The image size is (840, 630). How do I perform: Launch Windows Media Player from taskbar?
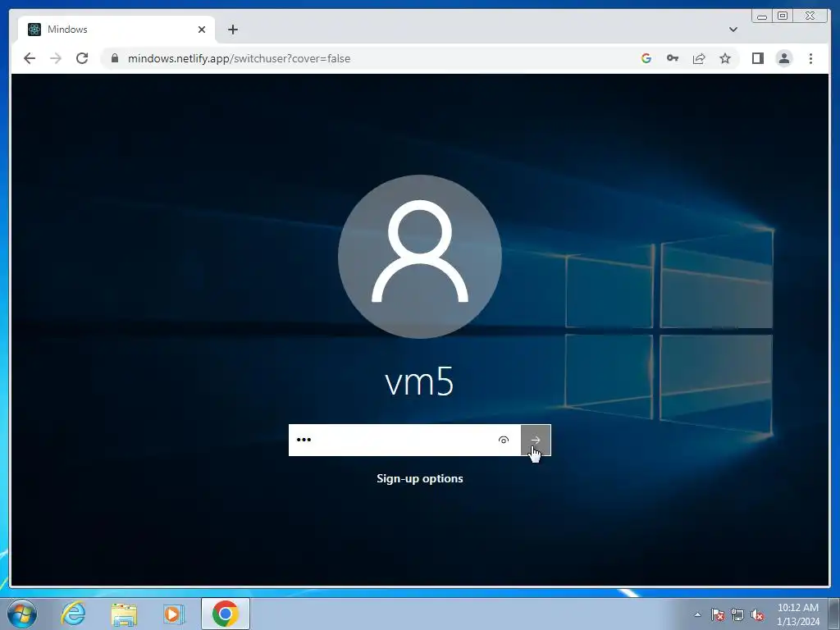(x=173, y=614)
